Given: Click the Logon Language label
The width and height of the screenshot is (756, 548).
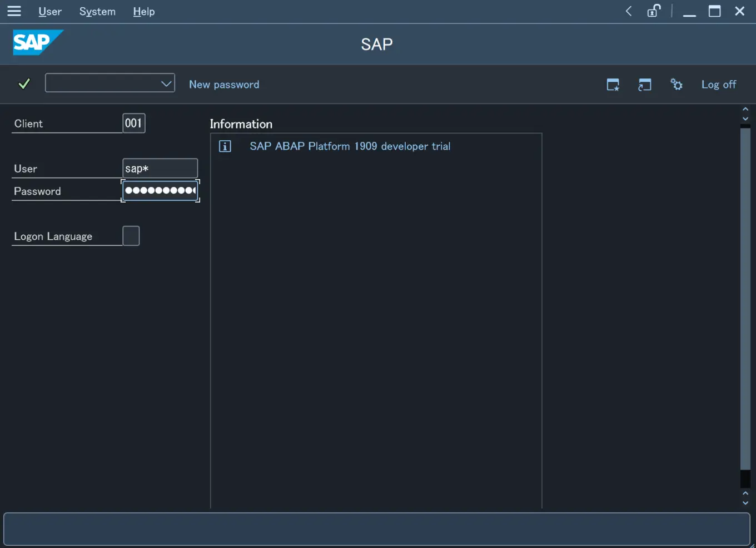Looking at the screenshot, I should (53, 236).
